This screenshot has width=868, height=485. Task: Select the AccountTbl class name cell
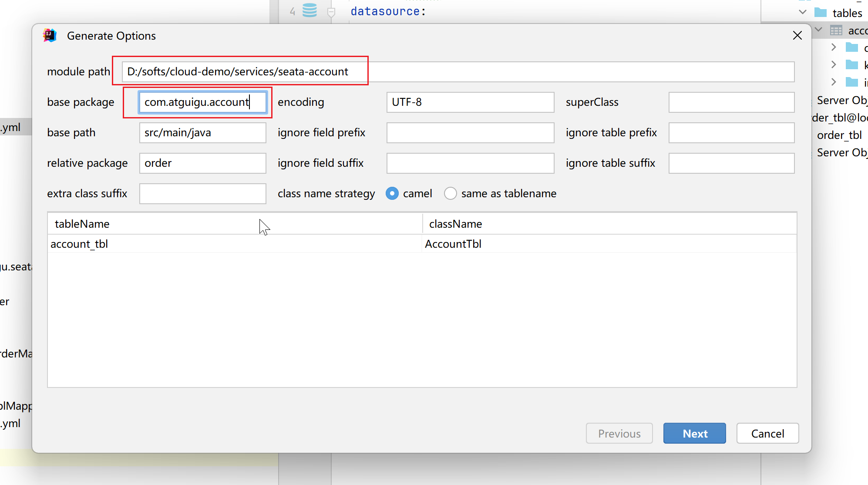coord(609,244)
